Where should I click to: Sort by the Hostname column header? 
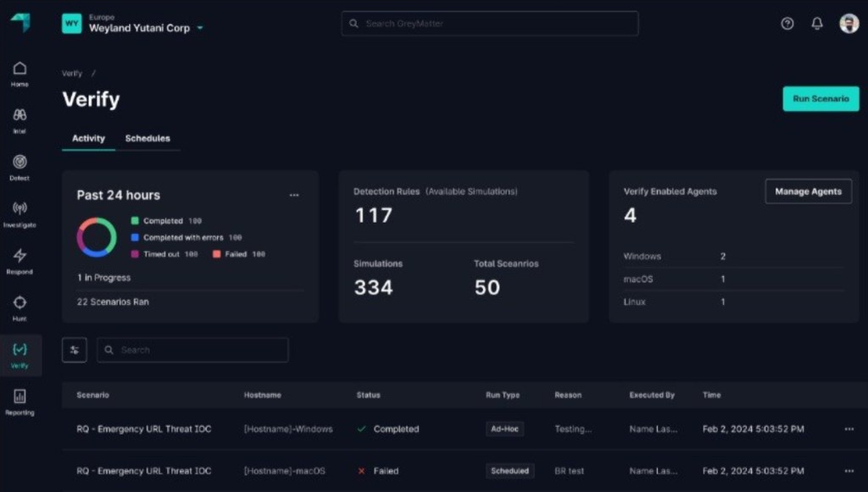tap(263, 395)
